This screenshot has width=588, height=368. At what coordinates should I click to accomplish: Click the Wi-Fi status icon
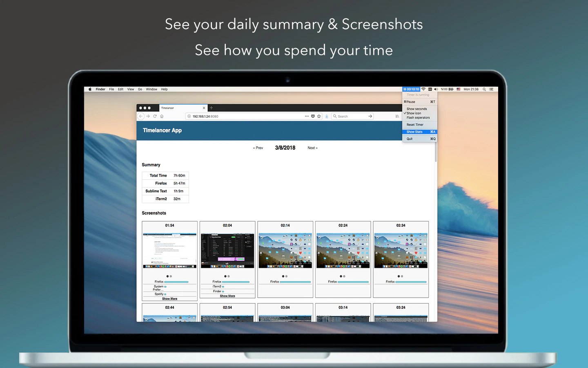(x=423, y=89)
